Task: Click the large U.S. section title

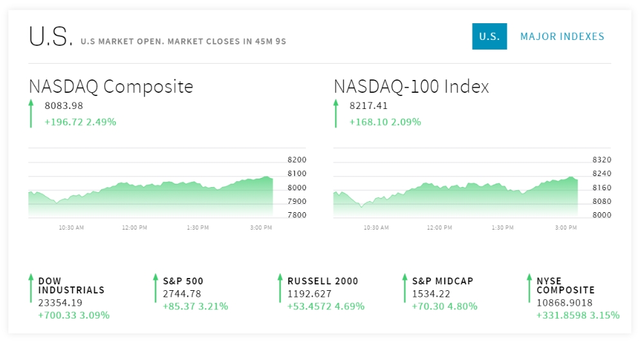Action: click(51, 36)
